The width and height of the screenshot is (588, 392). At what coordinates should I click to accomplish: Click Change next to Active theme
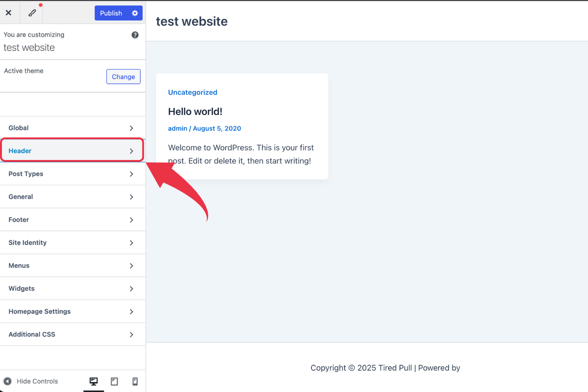click(123, 77)
